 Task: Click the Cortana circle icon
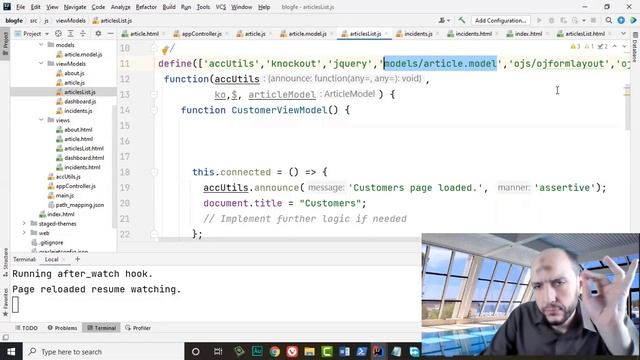coord(196,351)
